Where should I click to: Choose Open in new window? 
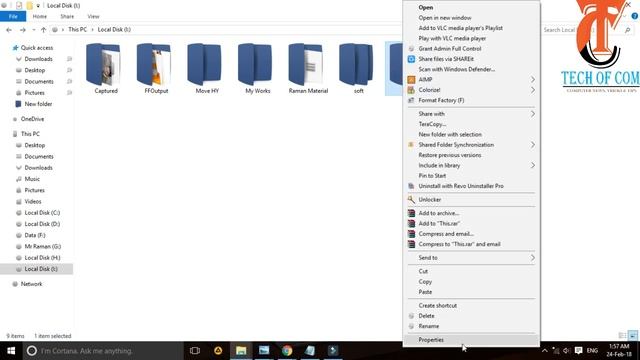[x=471, y=18]
